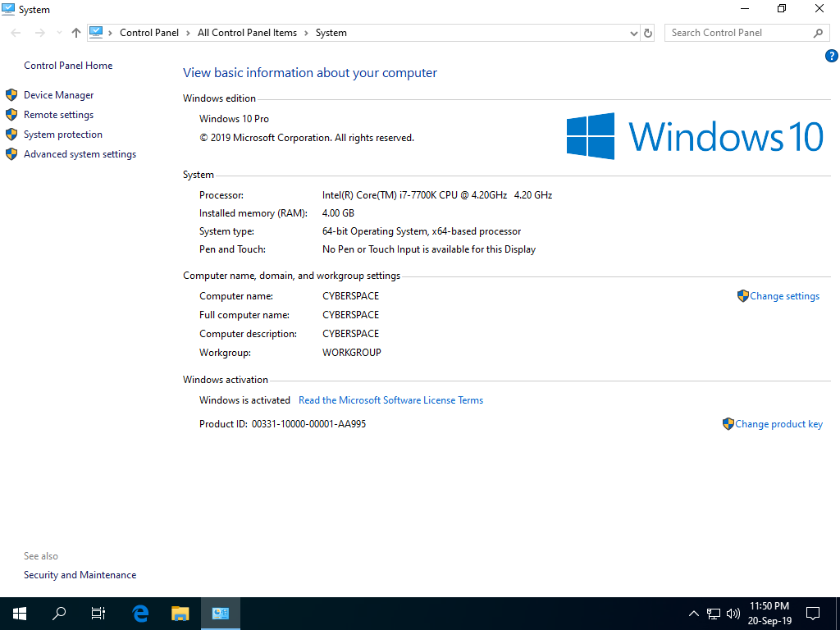Go up one level with up arrow
This screenshot has width=840, height=630.
pos(76,33)
